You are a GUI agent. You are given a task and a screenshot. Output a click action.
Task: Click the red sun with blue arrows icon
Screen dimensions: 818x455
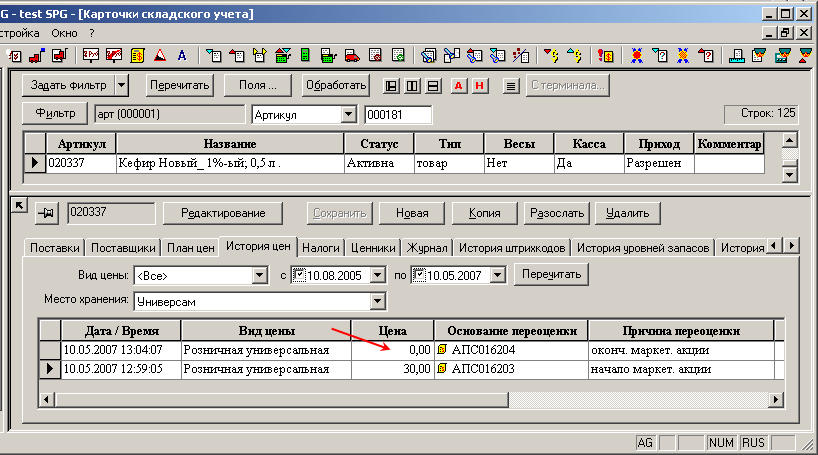click(x=636, y=55)
